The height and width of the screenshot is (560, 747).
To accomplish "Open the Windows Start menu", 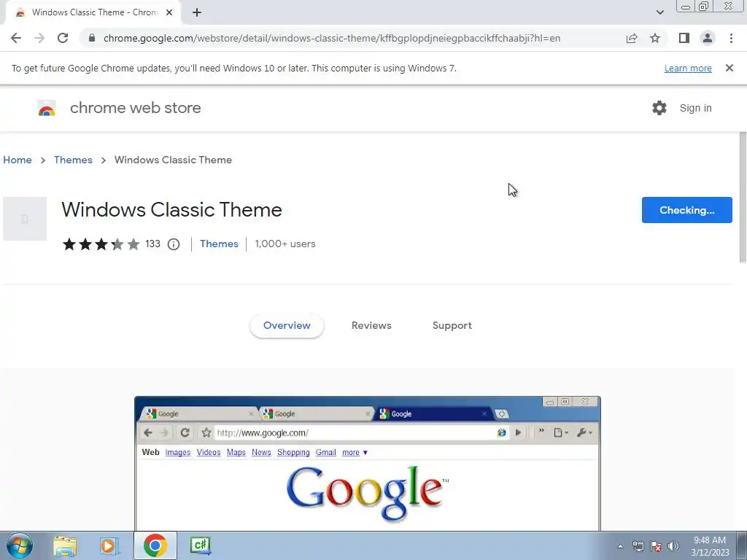I will tap(20, 545).
